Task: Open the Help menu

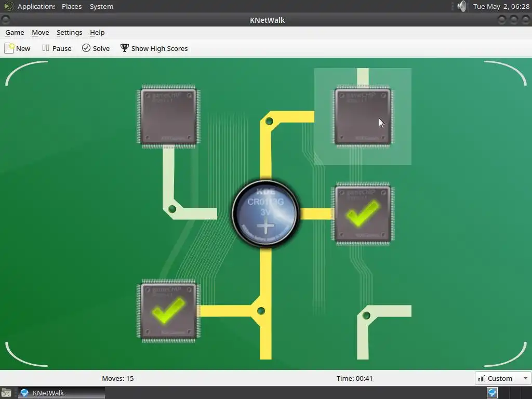Action: click(97, 33)
